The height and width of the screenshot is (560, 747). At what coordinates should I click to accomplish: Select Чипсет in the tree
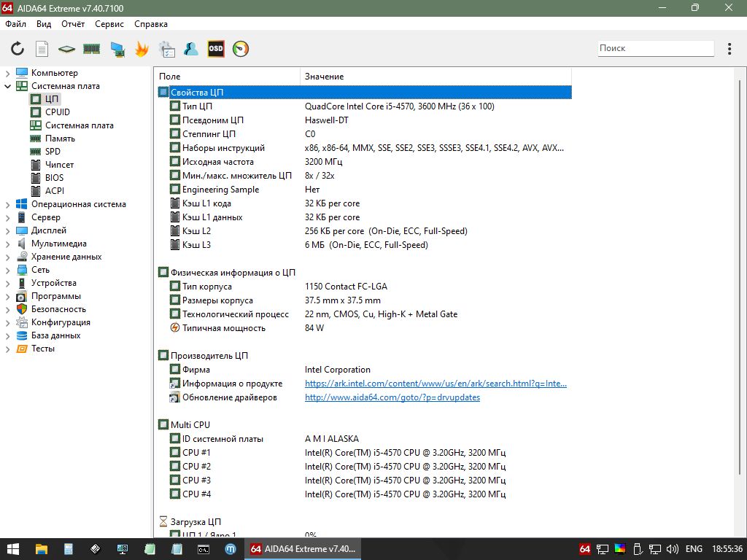pyautogui.click(x=59, y=164)
